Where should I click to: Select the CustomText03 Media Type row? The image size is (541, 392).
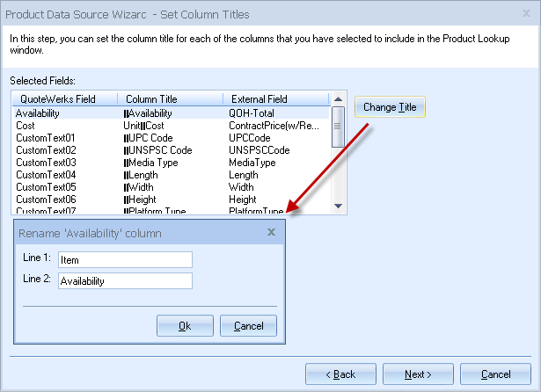172,163
